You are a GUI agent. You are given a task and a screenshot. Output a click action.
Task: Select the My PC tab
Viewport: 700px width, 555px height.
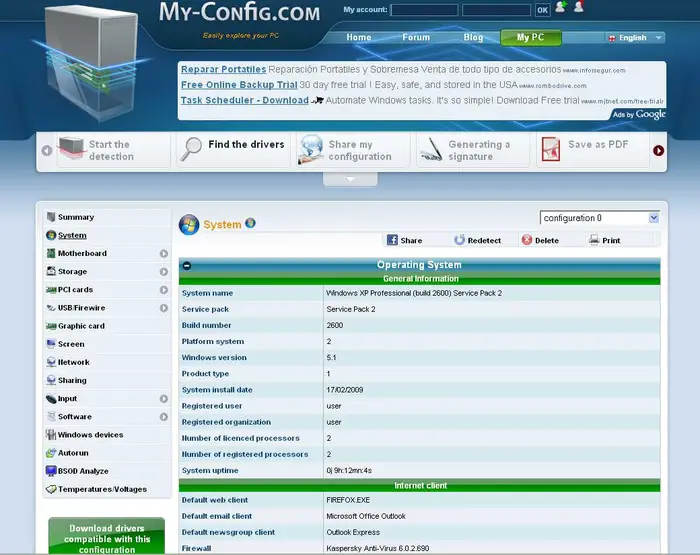point(531,38)
